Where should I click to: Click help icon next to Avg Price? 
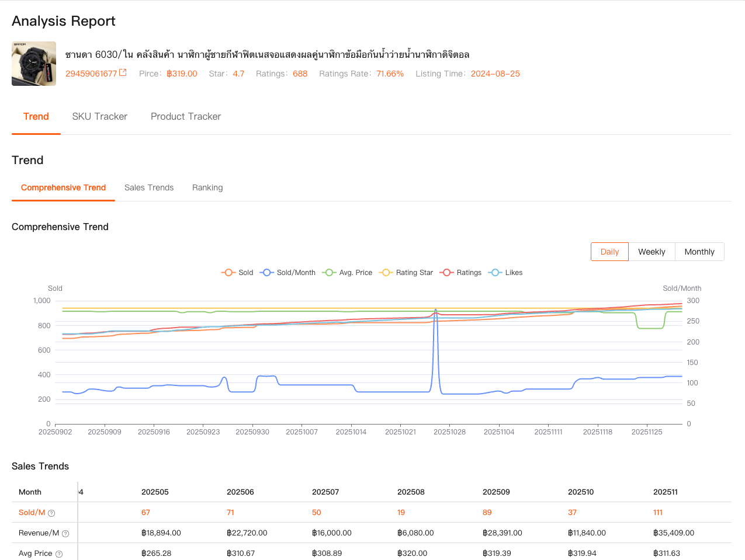pyautogui.click(x=59, y=554)
